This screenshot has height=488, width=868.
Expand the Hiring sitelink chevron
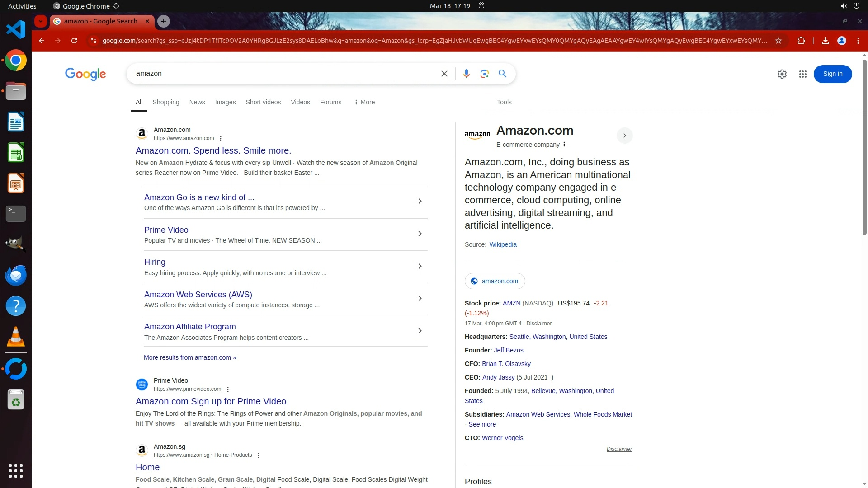click(420, 266)
